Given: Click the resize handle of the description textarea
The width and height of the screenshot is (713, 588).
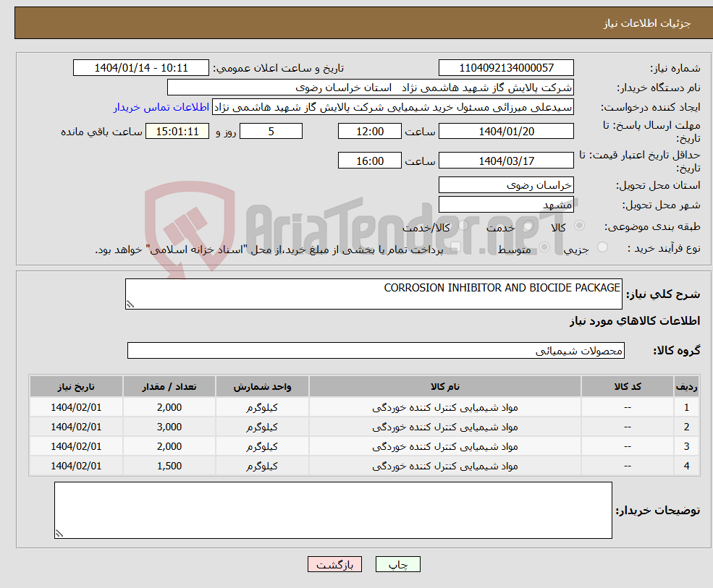Looking at the screenshot, I should [x=130, y=304].
